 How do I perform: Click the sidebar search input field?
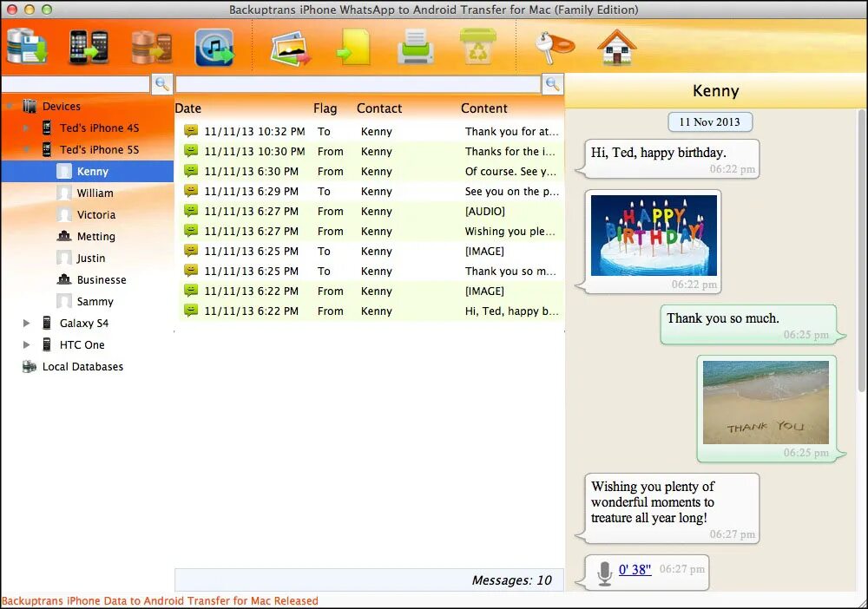coord(76,84)
